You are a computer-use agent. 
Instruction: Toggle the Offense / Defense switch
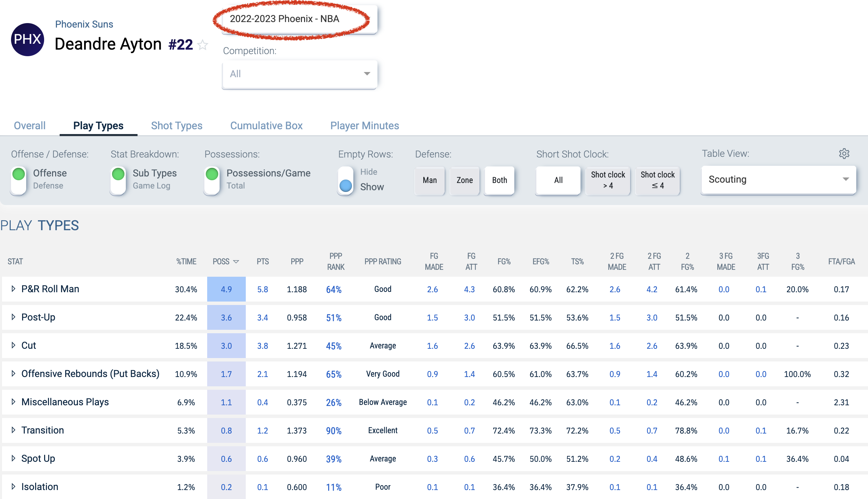[19, 181]
